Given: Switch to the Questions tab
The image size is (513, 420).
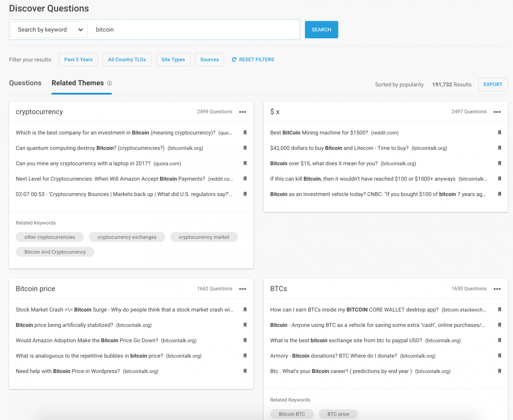Looking at the screenshot, I should [25, 83].
